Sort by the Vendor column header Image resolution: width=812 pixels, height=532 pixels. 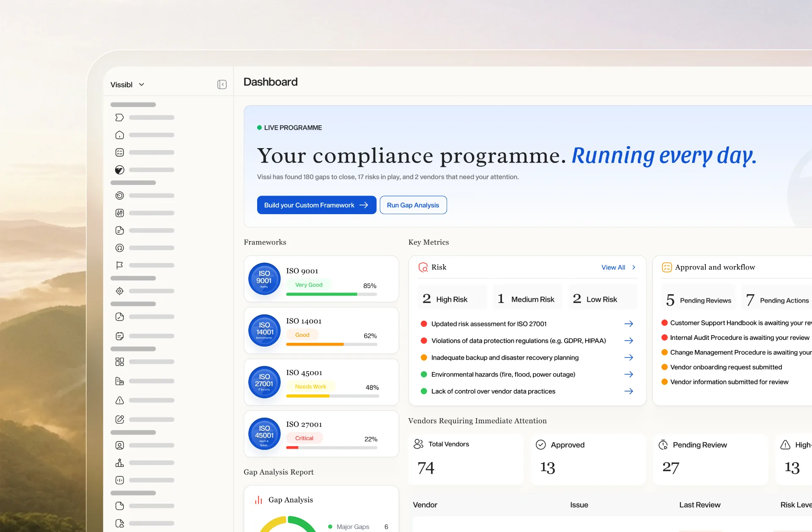(425, 505)
